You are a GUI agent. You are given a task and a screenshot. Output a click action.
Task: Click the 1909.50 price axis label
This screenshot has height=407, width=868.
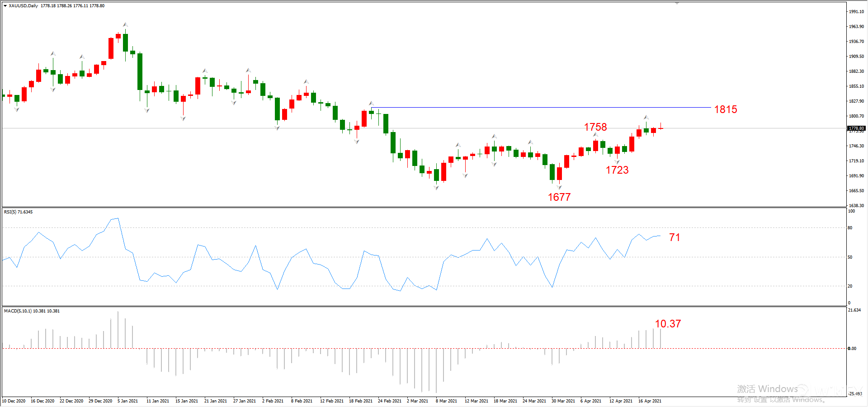coord(856,57)
